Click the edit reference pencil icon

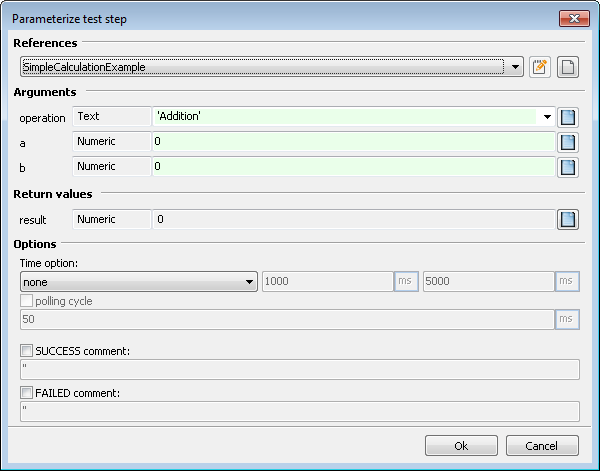pos(540,67)
